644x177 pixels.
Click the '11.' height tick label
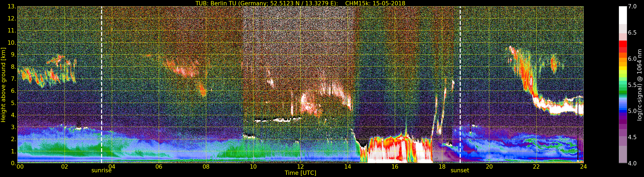[x=12, y=31]
